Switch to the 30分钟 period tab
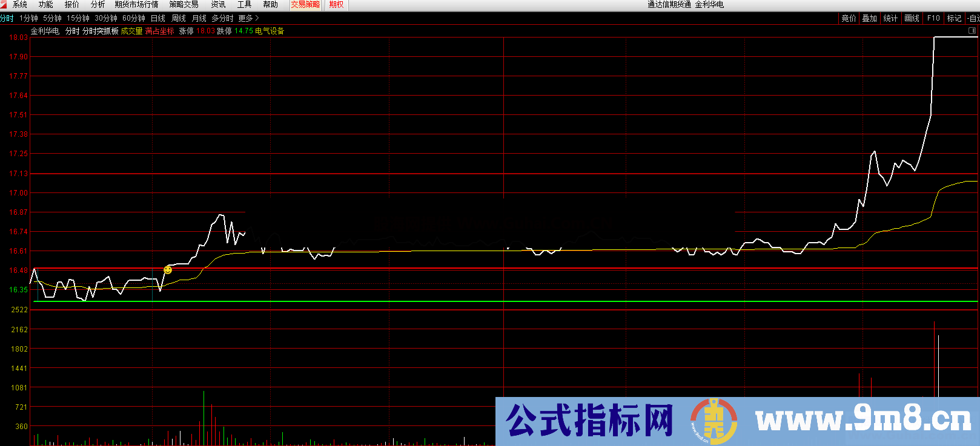This screenshot has width=980, height=446. click(106, 19)
